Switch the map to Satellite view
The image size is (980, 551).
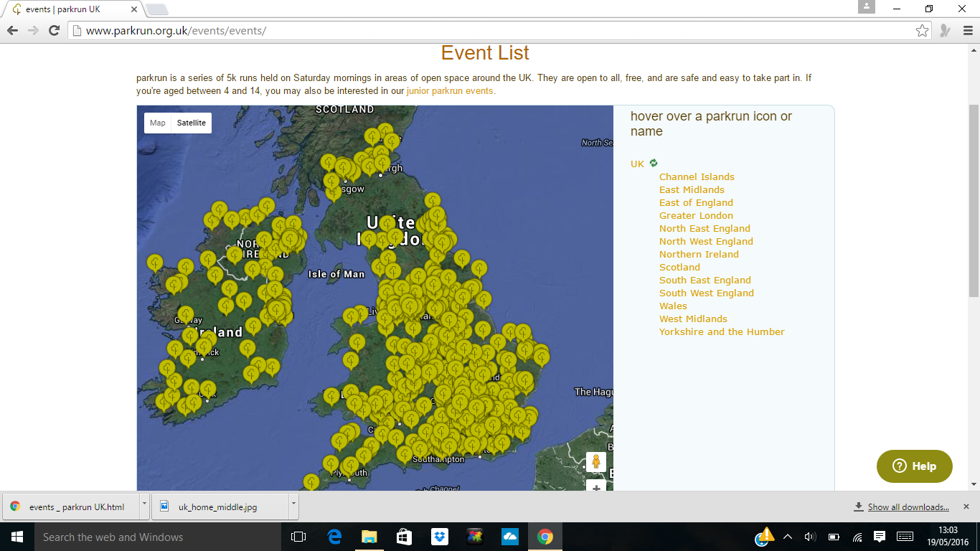(192, 123)
